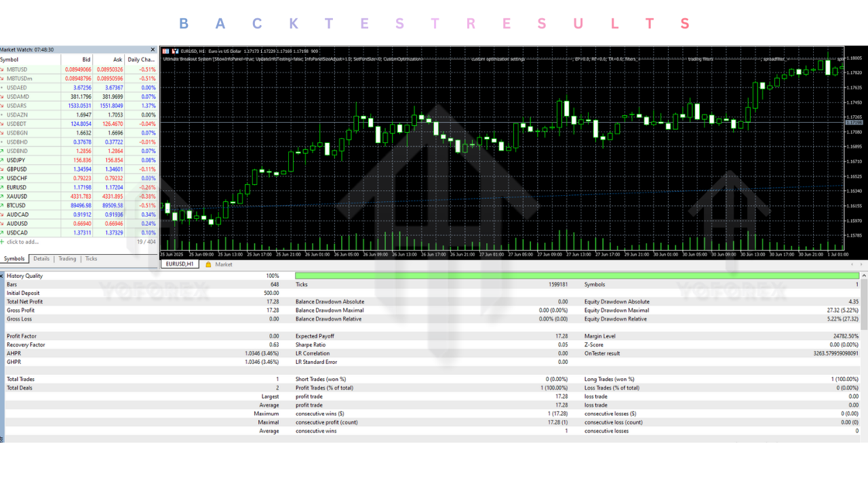This screenshot has height=488, width=868.
Task: Click the Daily Change column header
Action: click(141, 60)
